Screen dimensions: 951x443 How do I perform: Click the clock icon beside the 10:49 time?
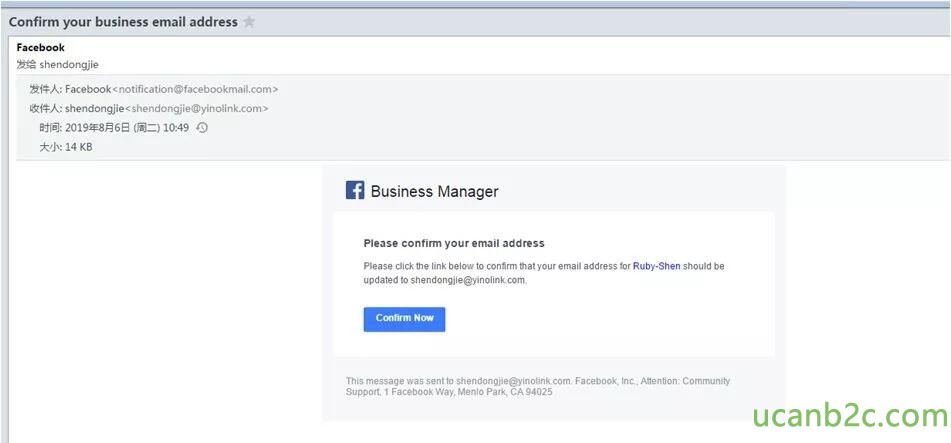tap(203, 128)
